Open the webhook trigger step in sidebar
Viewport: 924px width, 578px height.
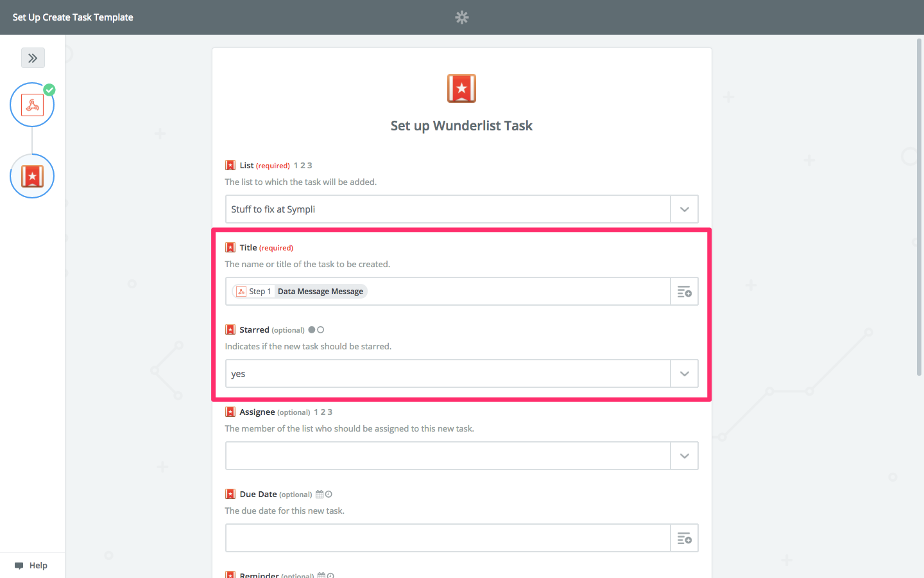tap(32, 105)
